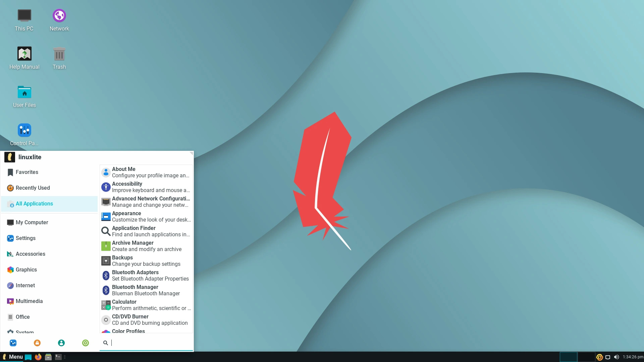
Task: Click the green log out button
Action: click(x=86, y=343)
